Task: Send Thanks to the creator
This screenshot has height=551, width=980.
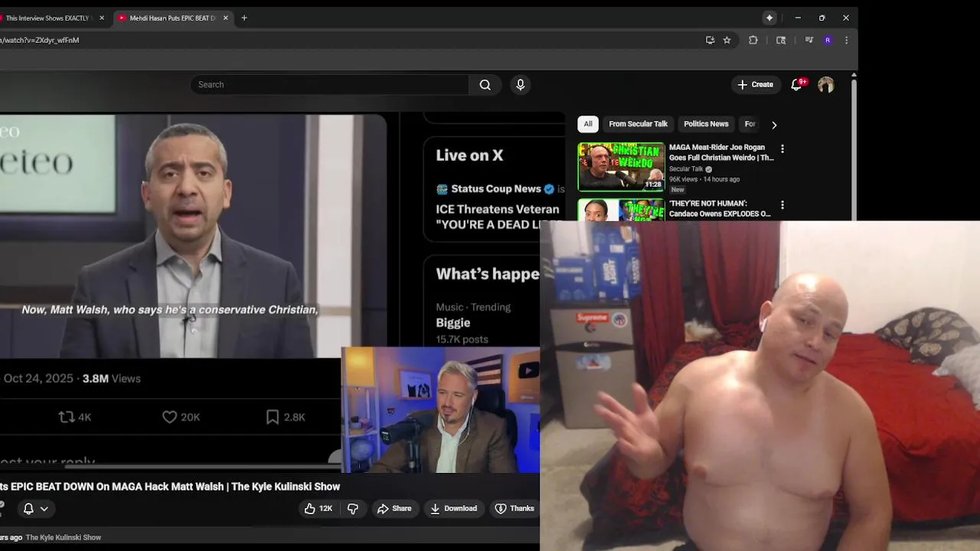Action: coord(514,508)
